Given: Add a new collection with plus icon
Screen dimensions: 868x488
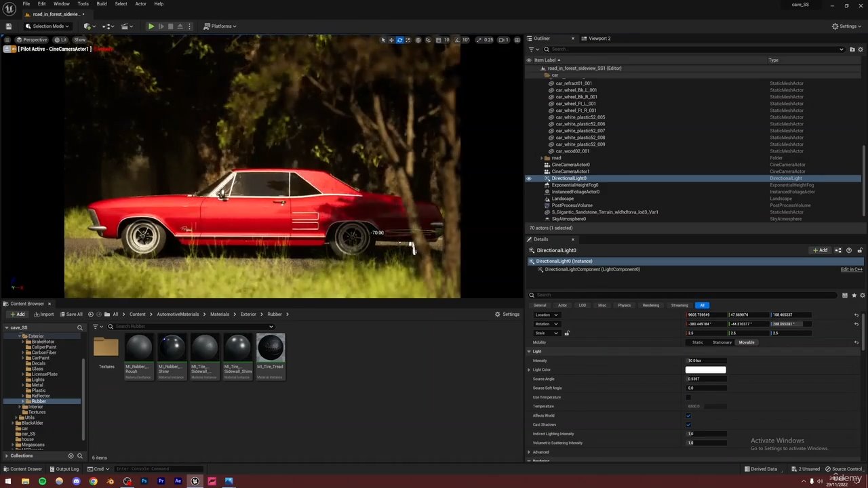Looking at the screenshot, I should coord(71,456).
